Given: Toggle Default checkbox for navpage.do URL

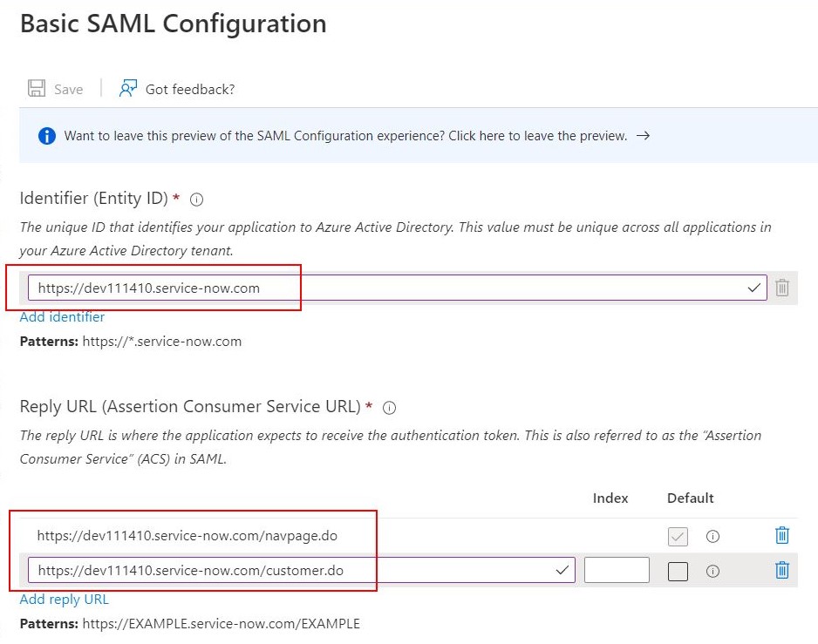Looking at the screenshot, I should [678, 536].
